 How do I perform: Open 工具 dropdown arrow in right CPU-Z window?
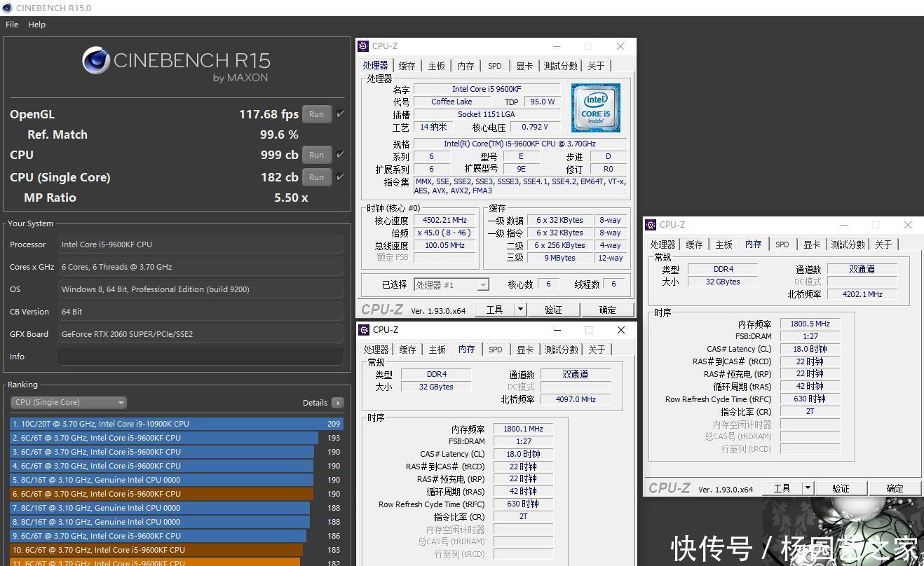pos(808,488)
